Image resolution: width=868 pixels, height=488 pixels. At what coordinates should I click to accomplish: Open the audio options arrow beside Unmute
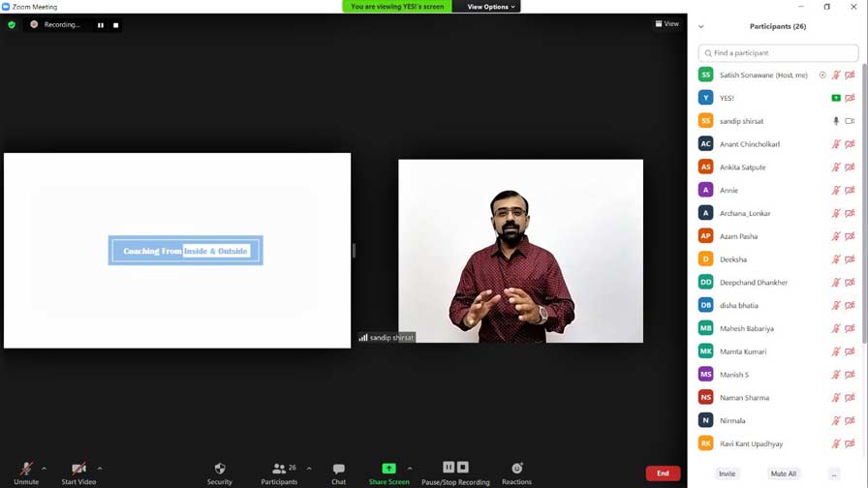click(45, 469)
